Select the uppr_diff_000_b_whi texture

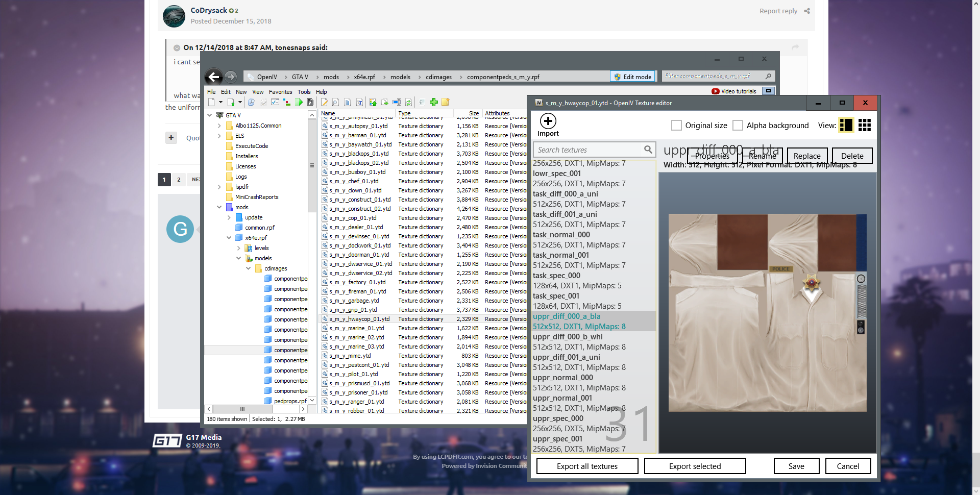click(568, 337)
